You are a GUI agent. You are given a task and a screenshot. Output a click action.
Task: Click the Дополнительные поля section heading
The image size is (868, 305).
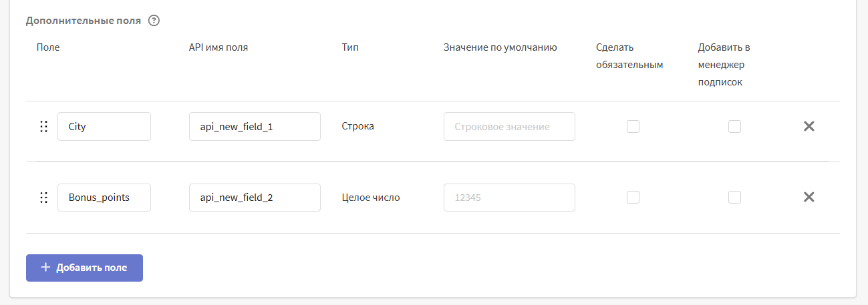[84, 21]
